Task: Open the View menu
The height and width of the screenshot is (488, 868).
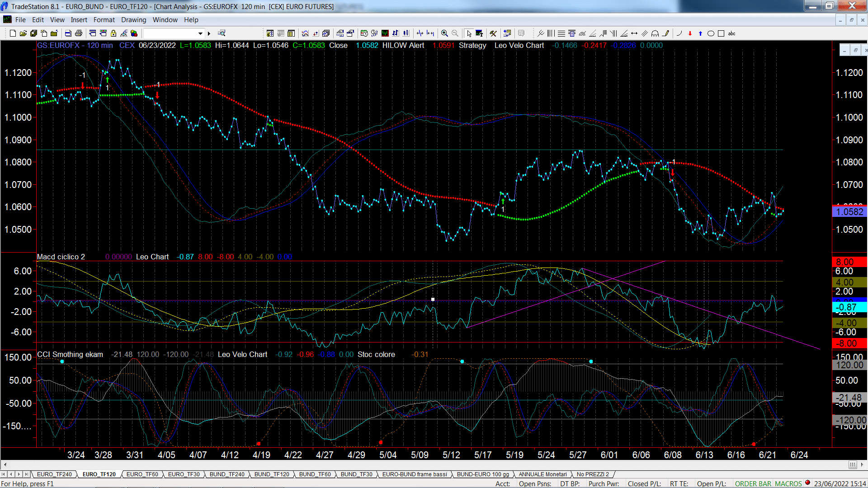Action: pos(57,20)
